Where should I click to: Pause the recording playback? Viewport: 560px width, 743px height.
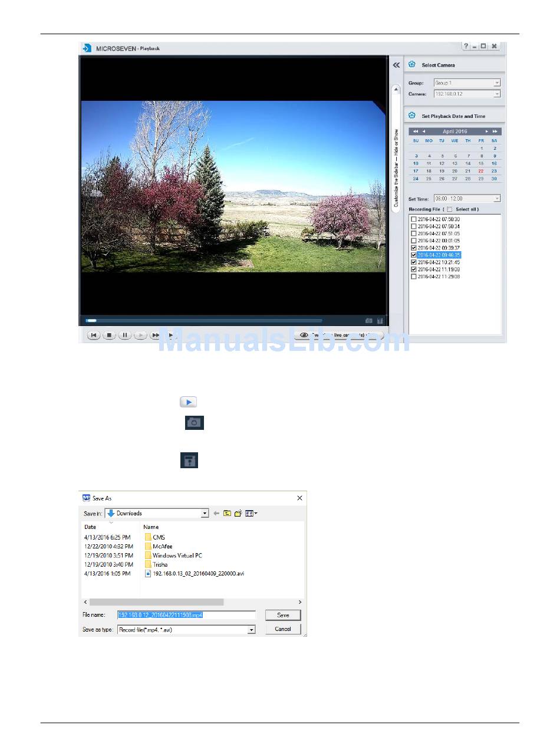pyautogui.click(x=124, y=335)
